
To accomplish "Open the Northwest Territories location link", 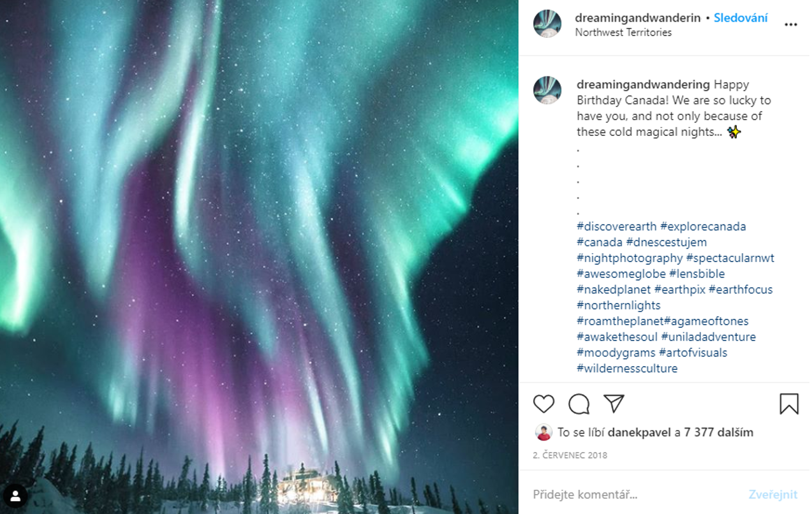I will 623,33.
